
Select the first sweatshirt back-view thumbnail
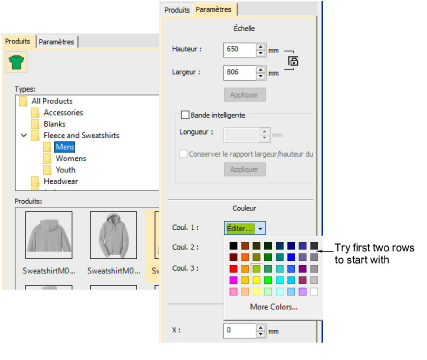pos(49,235)
